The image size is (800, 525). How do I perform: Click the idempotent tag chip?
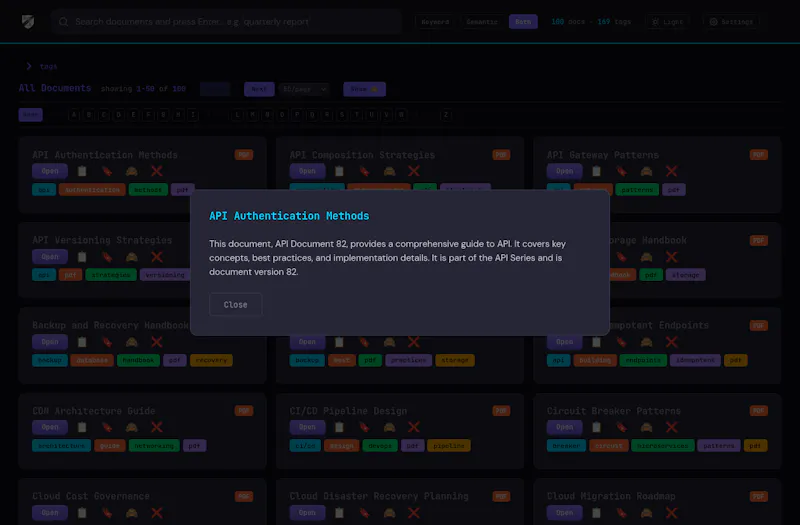695,360
